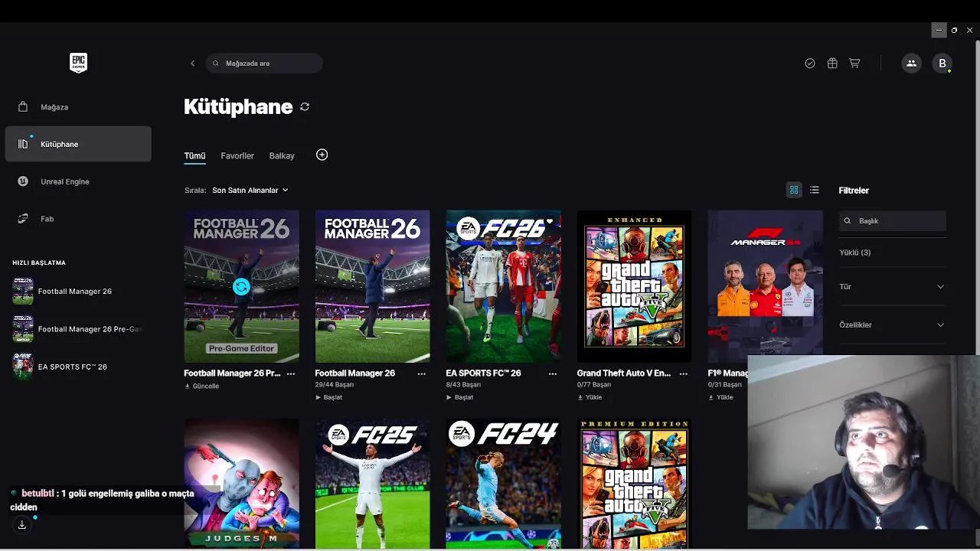
Task: Click the Başlık filter field
Action: 893,220
